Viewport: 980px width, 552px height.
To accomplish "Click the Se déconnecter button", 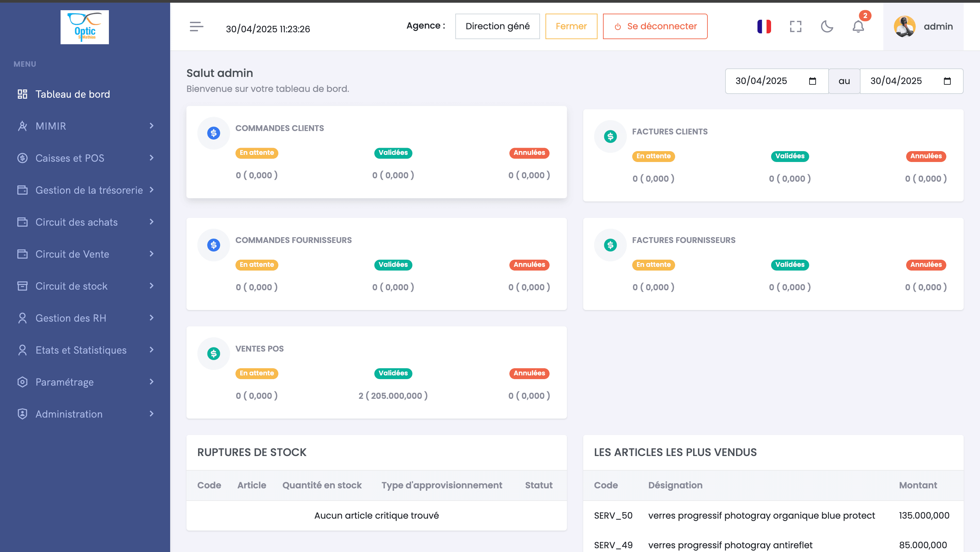I will (x=655, y=26).
